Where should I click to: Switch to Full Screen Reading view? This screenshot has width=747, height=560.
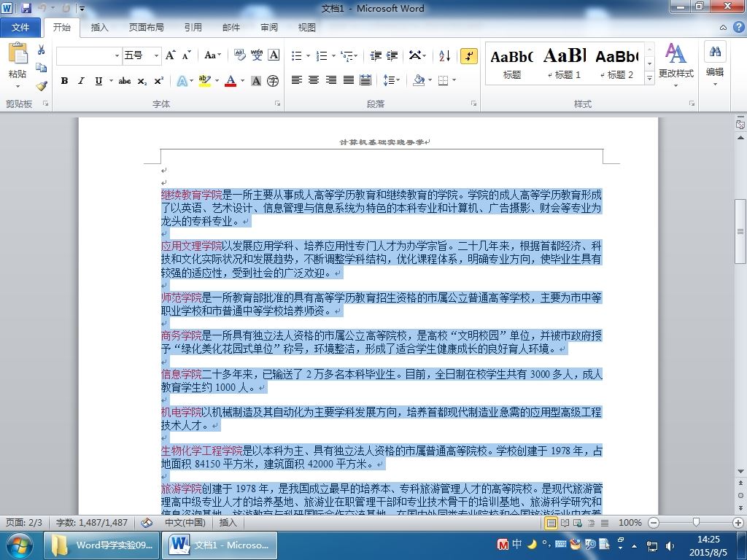565,523
